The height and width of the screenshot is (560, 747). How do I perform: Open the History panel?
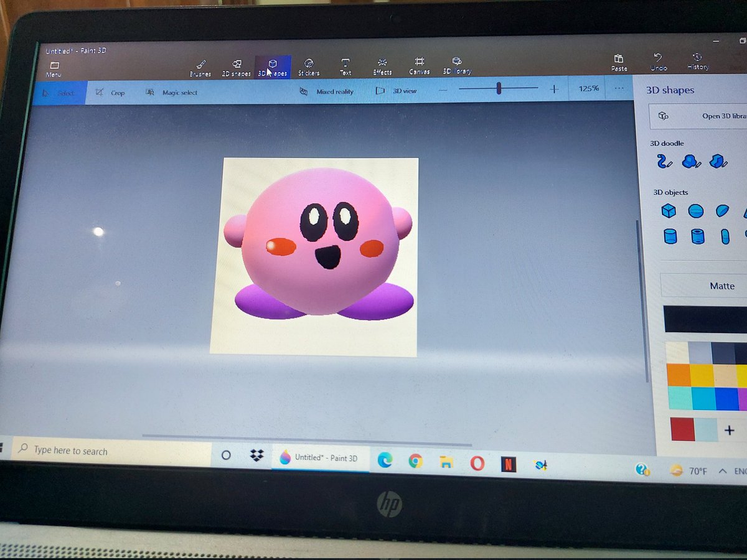[698, 61]
